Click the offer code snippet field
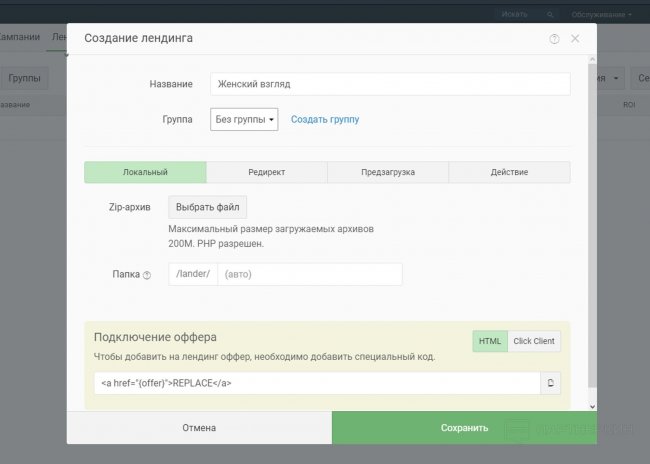This screenshot has height=464, width=650. click(316, 383)
